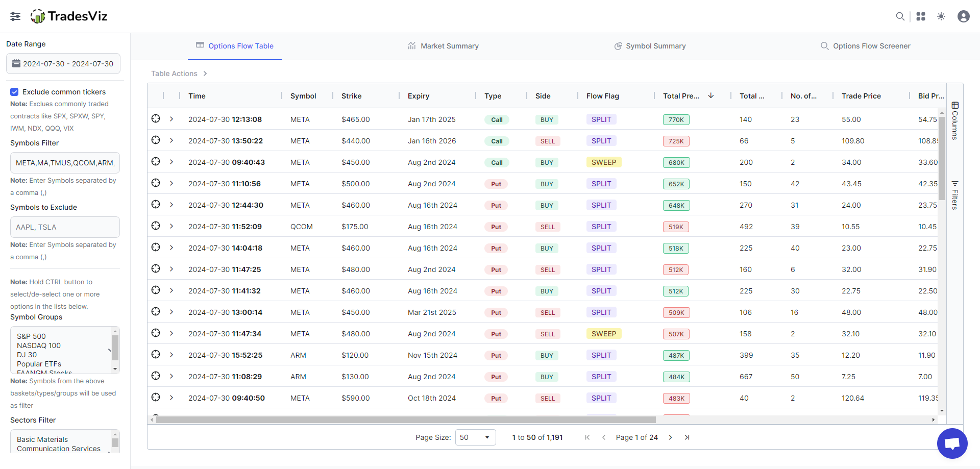
Task: Click crosshair icon on META 12:13:08 row
Action: click(x=156, y=118)
